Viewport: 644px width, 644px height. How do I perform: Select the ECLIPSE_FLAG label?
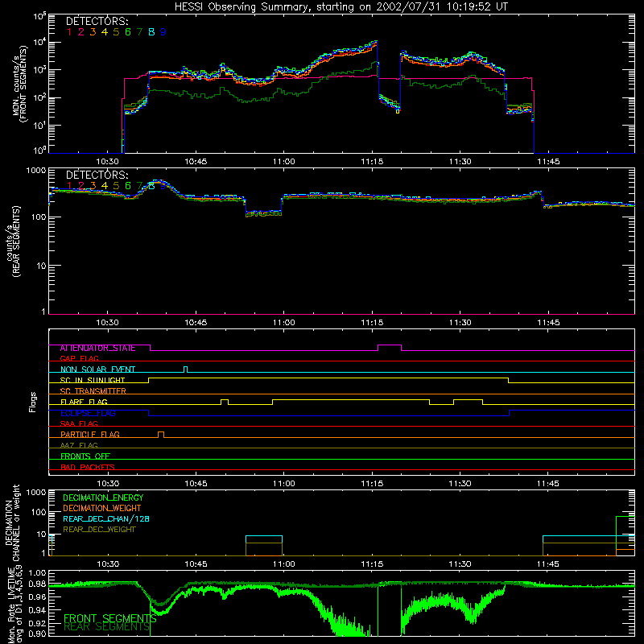(88, 413)
